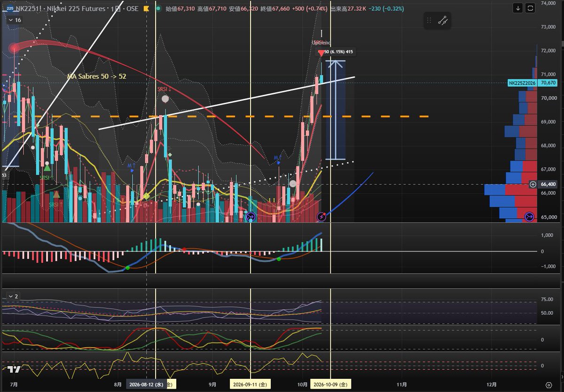Click the TradingView logo at bottom left

coord(14,369)
